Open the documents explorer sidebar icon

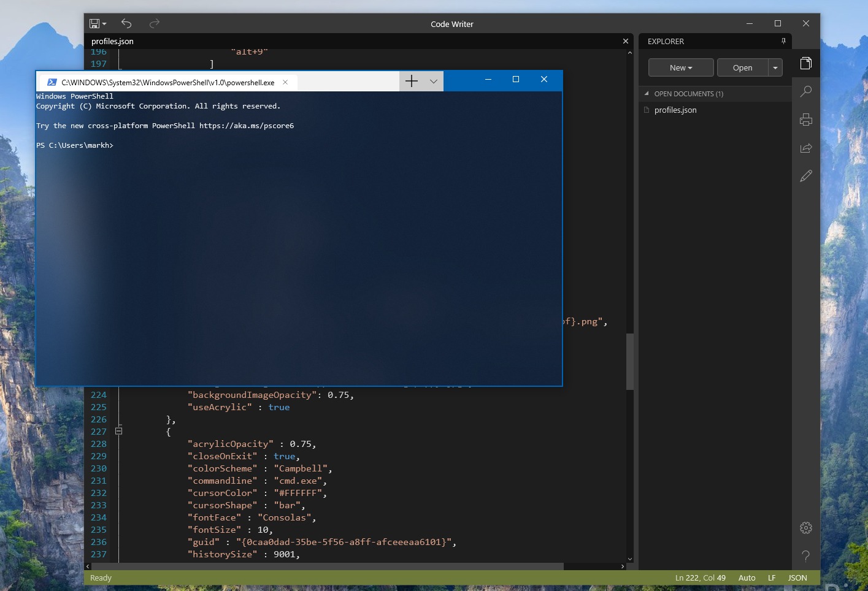tap(806, 63)
